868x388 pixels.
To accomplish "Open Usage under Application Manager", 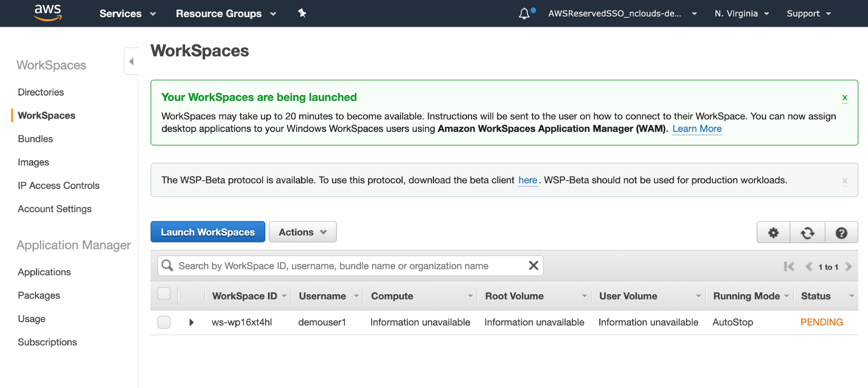I will (32, 319).
